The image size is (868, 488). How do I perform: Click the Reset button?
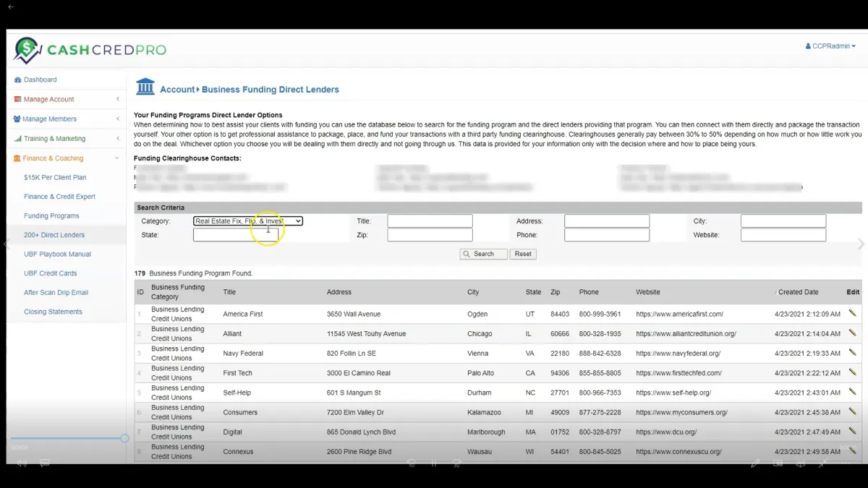(523, 254)
